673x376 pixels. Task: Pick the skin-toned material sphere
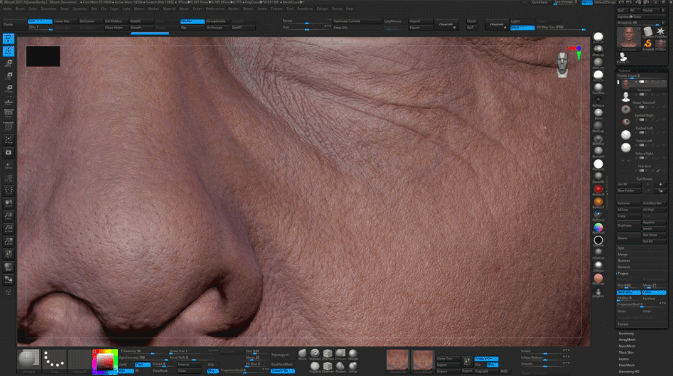click(598, 279)
